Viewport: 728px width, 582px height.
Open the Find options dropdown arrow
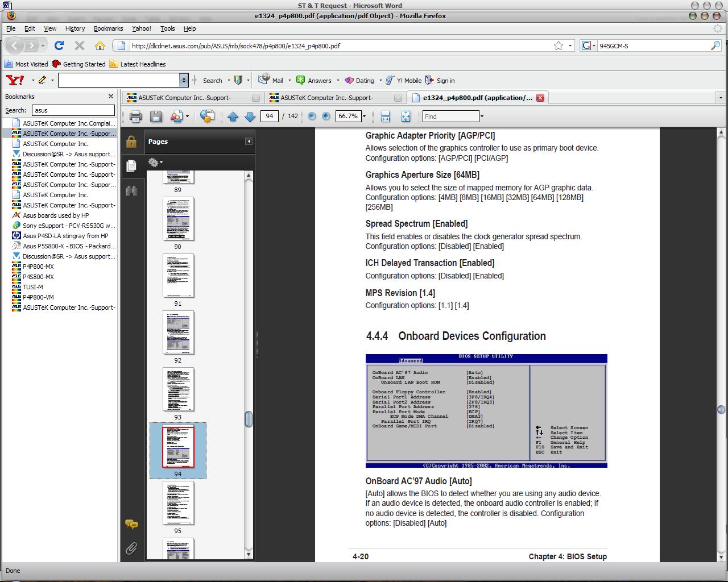(482, 117)
